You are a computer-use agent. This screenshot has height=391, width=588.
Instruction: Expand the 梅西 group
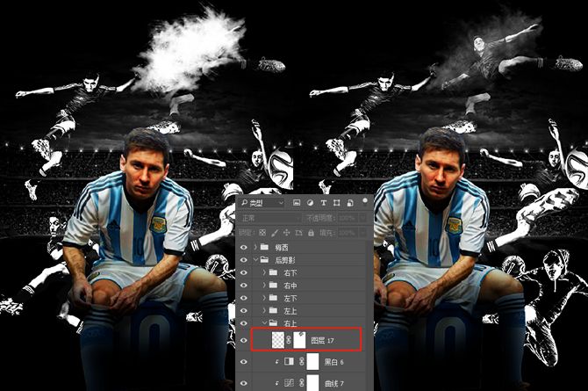pos(255,247)
